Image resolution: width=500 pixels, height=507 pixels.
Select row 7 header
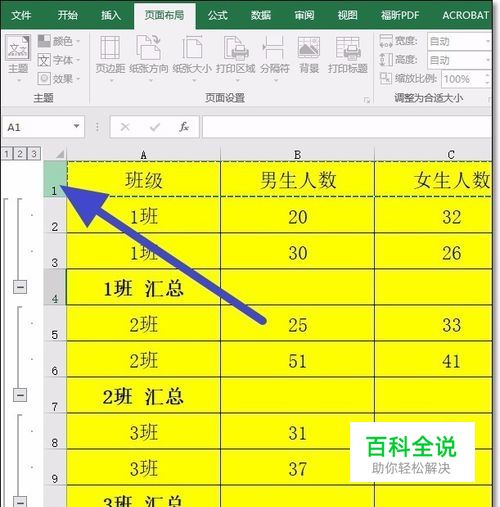click(55, 396)
